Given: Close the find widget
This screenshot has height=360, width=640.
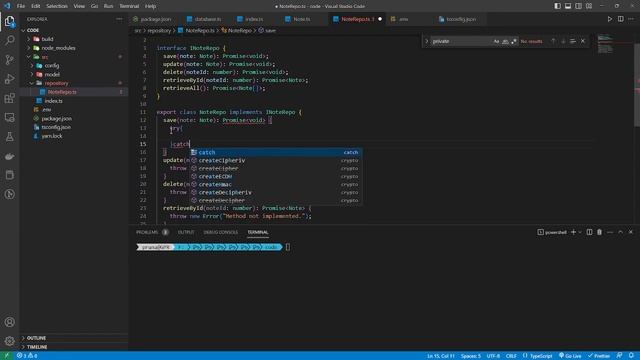Looking at the screenshot, I should tap(583, 41).
